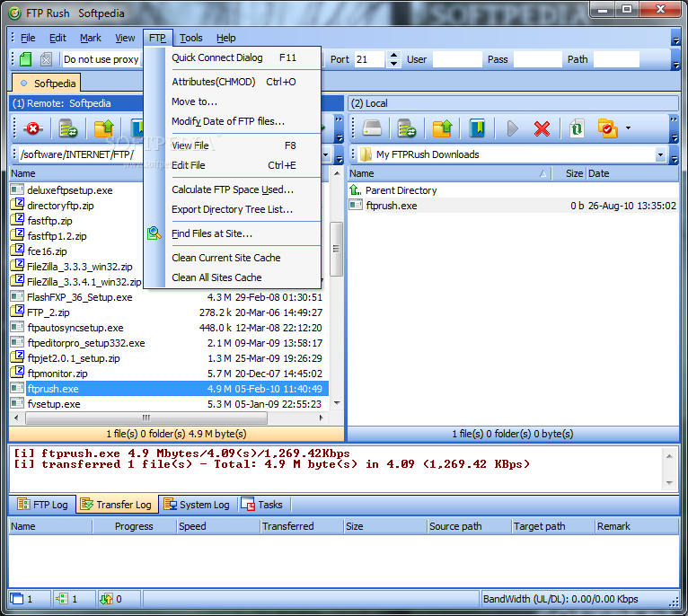Click the server switch icon in Local toolbar
The image size is (688, 616).
tap(407, 128)
